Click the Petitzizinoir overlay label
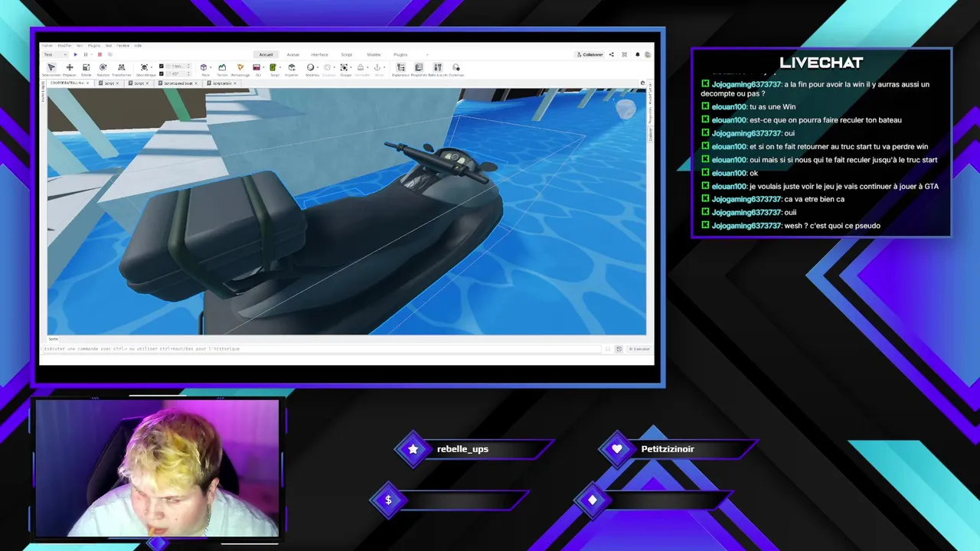Image resolution: width=980 pixels, height=551 pixels. pos(668,449)
